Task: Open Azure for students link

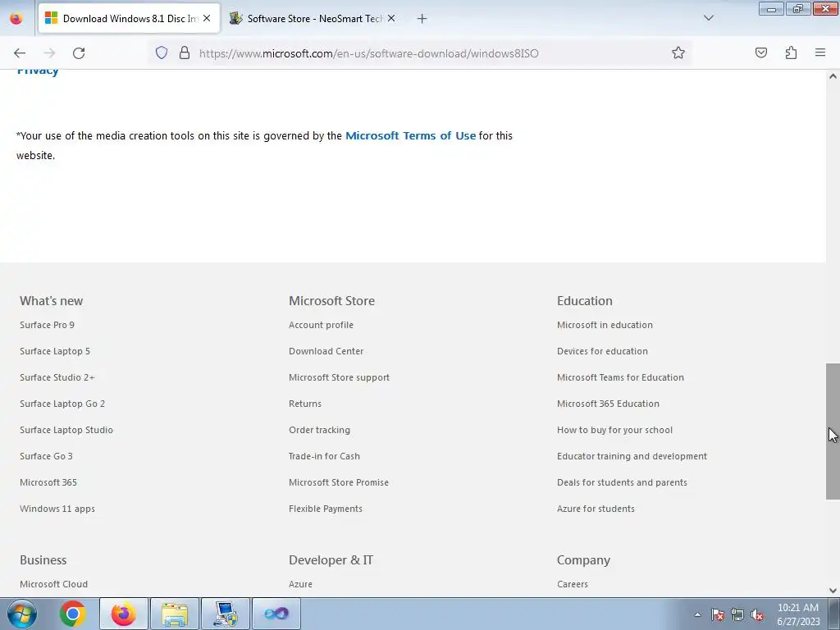Action: point(596,509)
